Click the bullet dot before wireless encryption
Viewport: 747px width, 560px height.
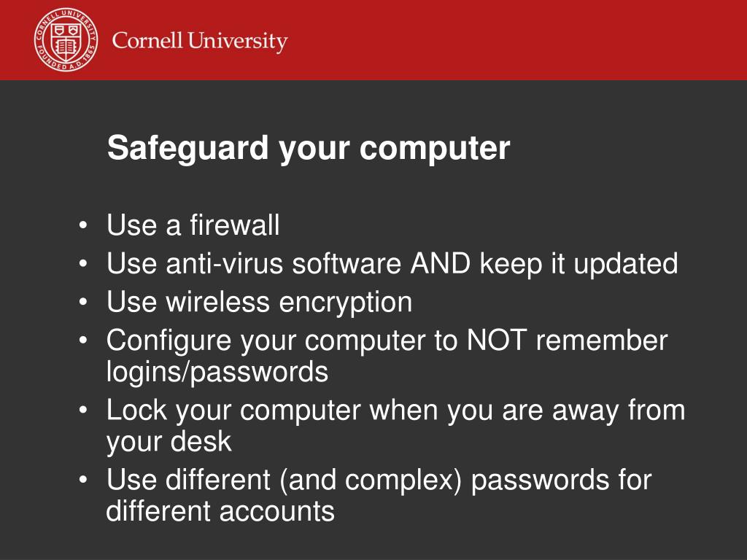(x=83, y=302)
